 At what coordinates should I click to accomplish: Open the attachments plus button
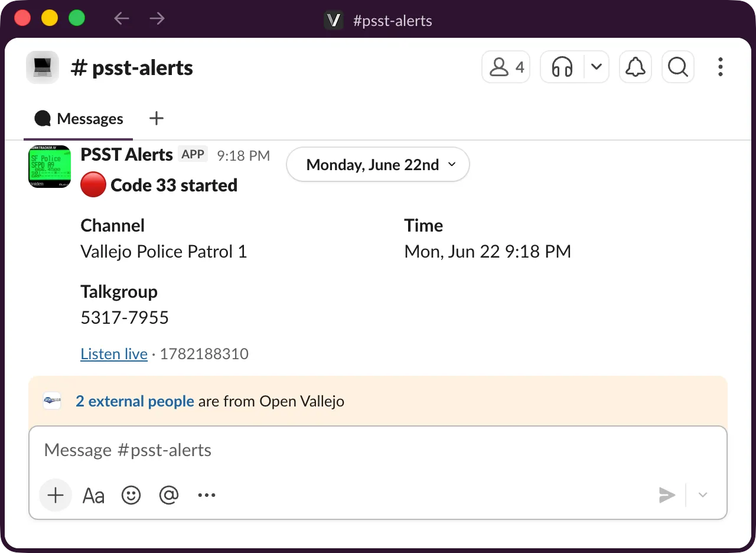point(56,495)
